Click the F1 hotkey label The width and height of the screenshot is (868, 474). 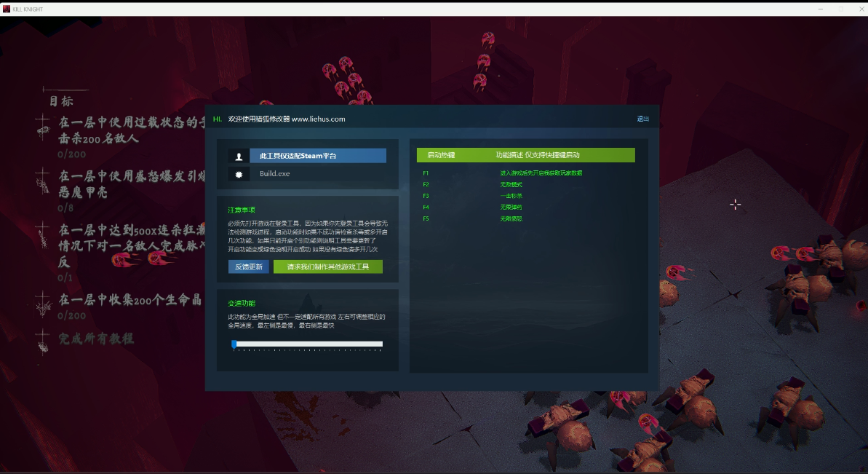[x=426, y=173]
